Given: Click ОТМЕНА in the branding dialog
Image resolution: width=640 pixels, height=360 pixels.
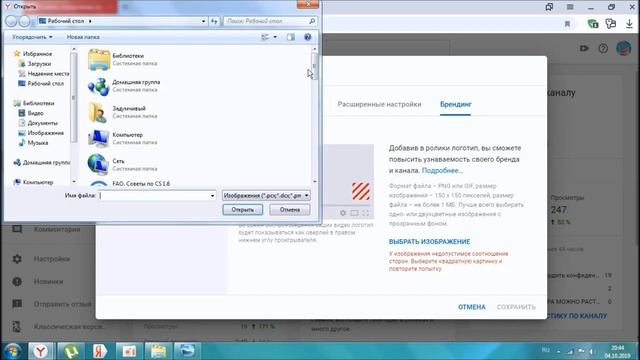Looking at the screenshot, I should 472,307.
